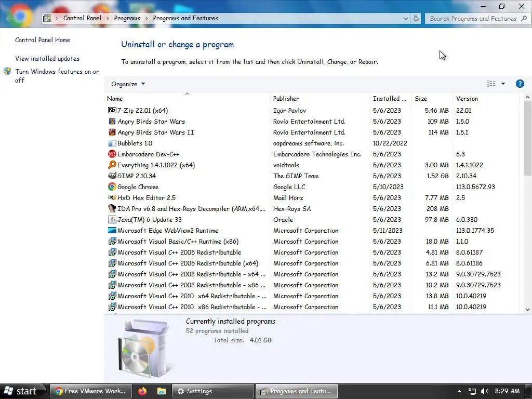Image resolution: width=532 pixels, height=399 pixels.
Task: Click the Programs and Features breadcrumb
Action: point(185,18)
